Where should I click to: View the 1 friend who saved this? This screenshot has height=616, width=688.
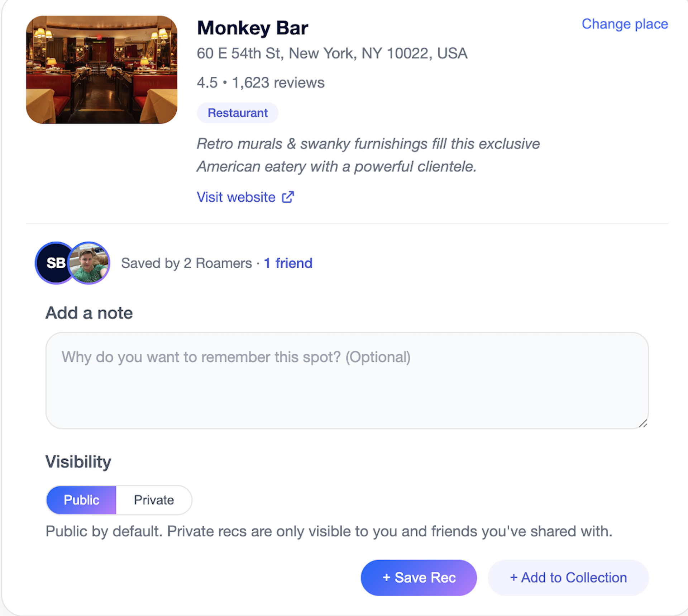[288, 263]
